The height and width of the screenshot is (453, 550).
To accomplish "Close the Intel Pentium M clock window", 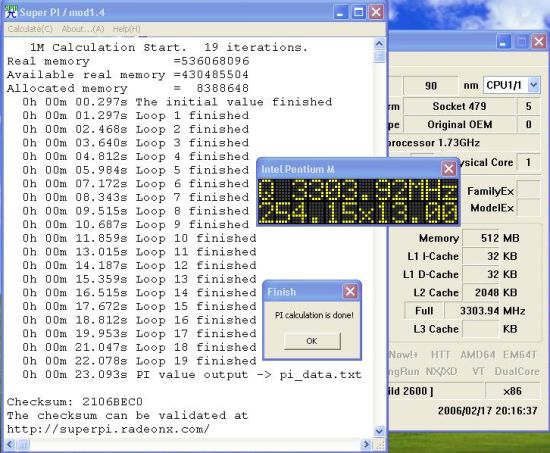I will point(449,169).
